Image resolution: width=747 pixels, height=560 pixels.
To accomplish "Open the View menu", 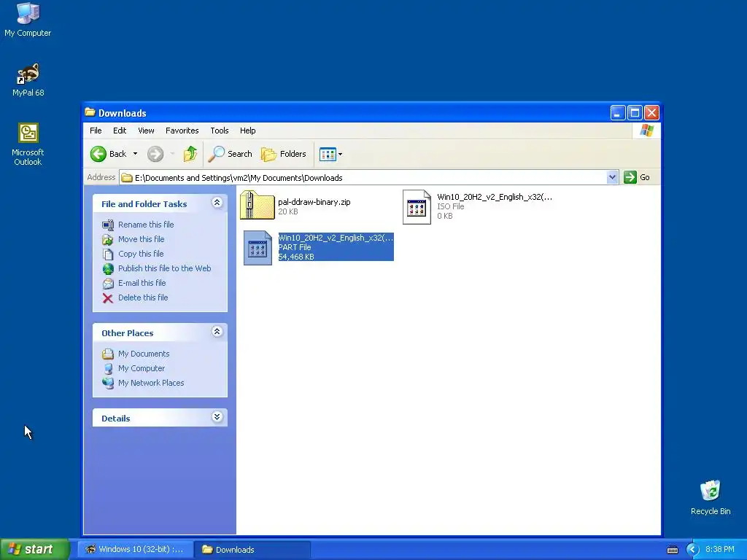I will (x=146, y=131).
